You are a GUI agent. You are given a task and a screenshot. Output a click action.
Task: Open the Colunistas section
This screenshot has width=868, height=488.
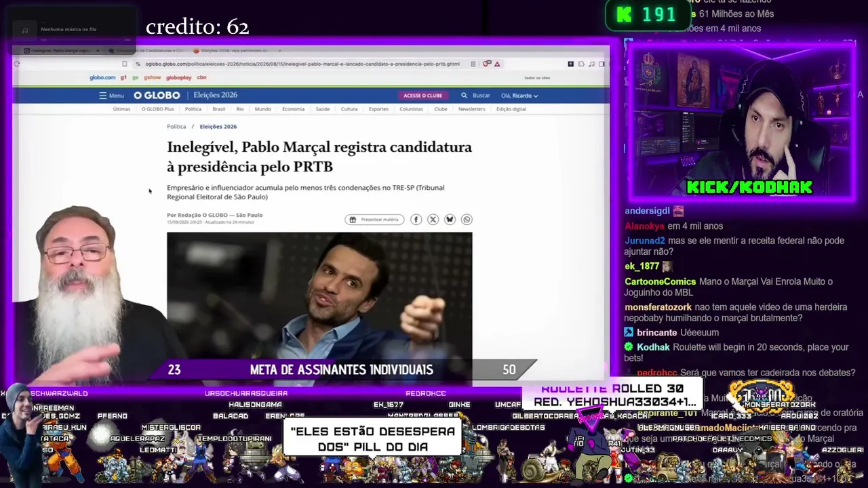tap(411, 109)
